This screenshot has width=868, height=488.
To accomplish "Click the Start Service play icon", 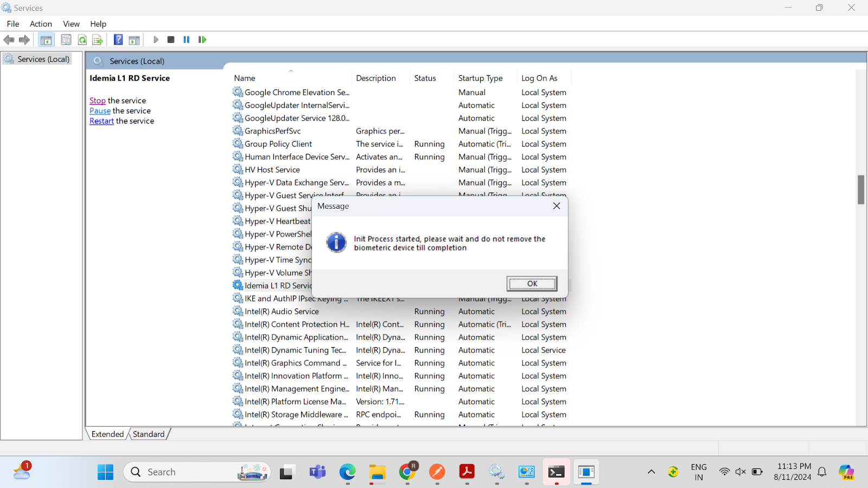I will (x=156, y=40).
